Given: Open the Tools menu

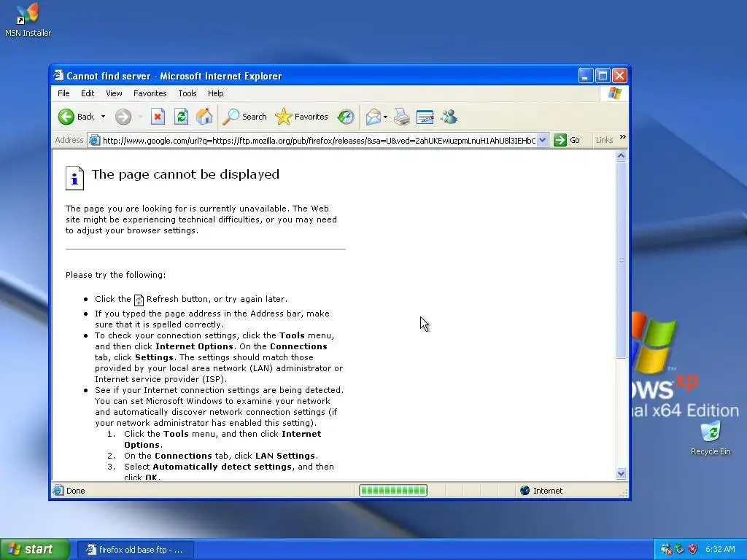Looking at the screenshot, I should [x=187, y=93].
